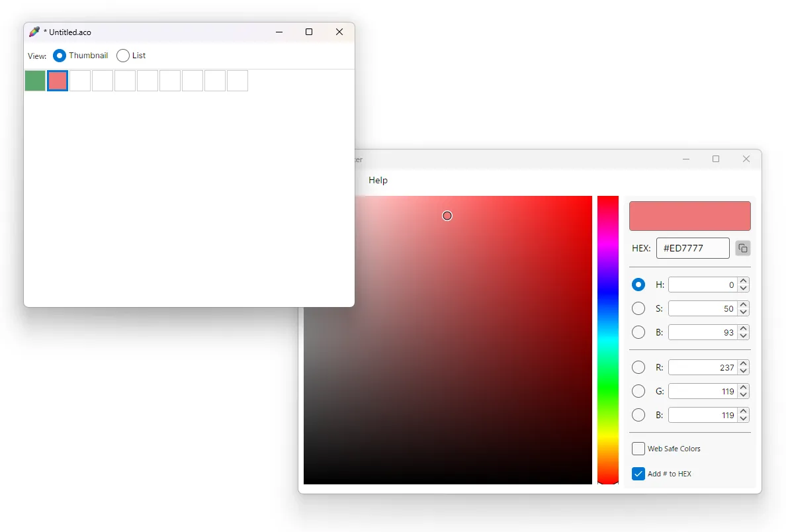Select the green swatch in Untitled.aco
Viewport: 786px width, 532px height.
click(x=34, y=80)
